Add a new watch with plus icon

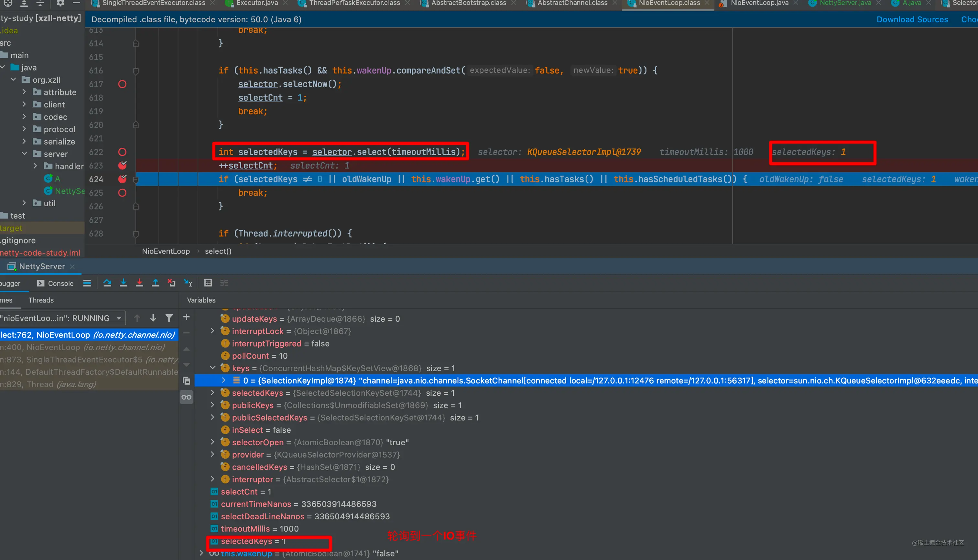click(x=187, y=317)
